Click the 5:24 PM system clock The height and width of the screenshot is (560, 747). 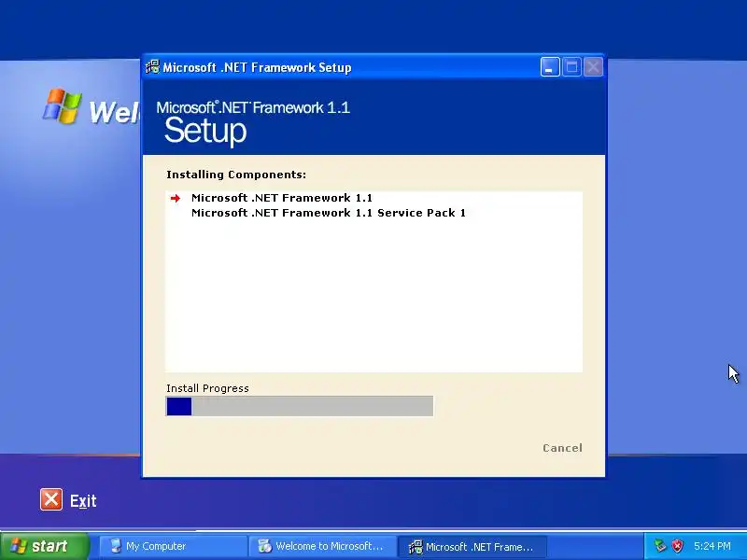click(x=712, y=546)
